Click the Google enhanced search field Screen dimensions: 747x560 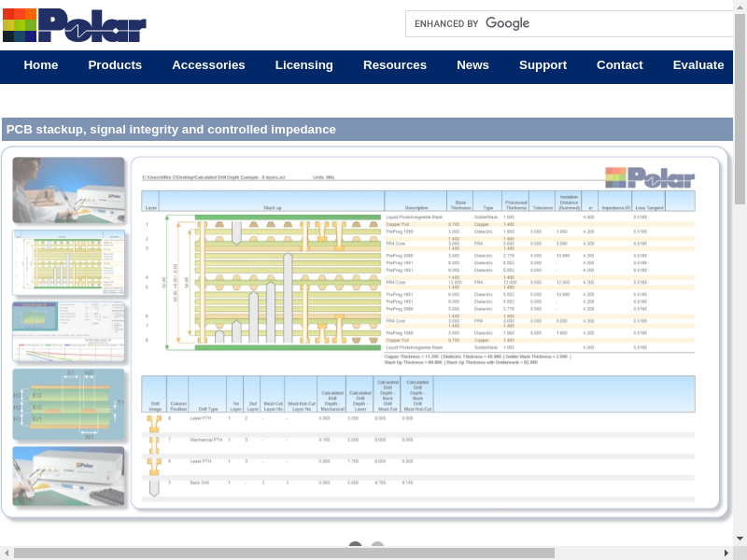[570, 23]
